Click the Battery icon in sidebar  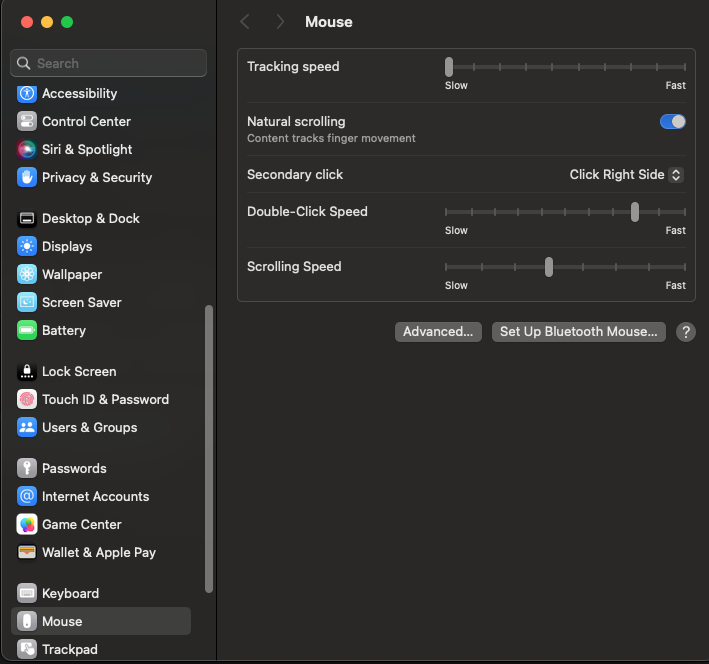[x=27, y=331]
